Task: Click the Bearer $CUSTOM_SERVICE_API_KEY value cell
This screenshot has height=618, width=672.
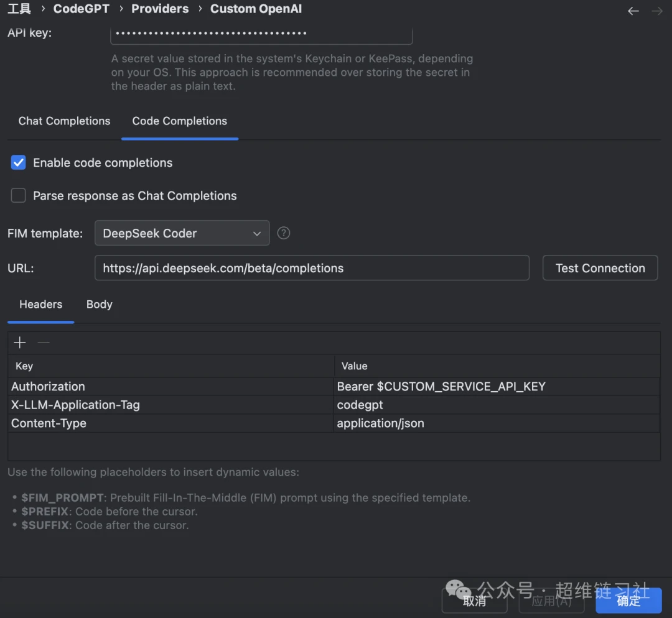Action: 497,386
